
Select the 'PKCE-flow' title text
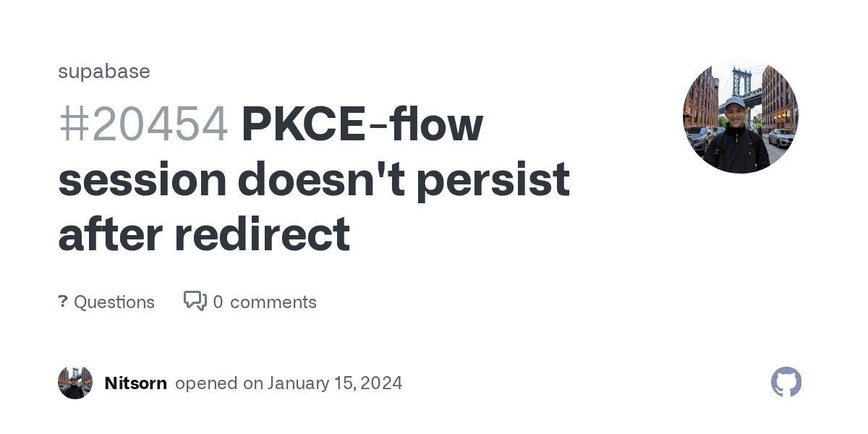pos(362,124)
